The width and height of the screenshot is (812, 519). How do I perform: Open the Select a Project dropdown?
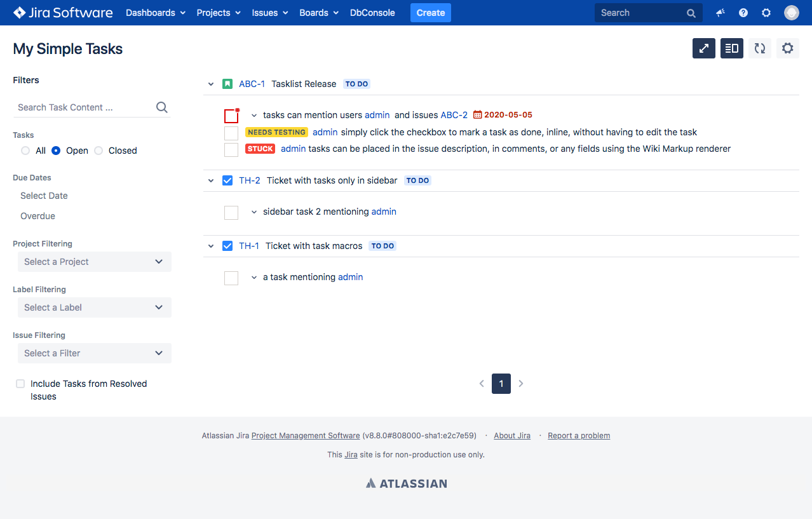tap(95, 262)
